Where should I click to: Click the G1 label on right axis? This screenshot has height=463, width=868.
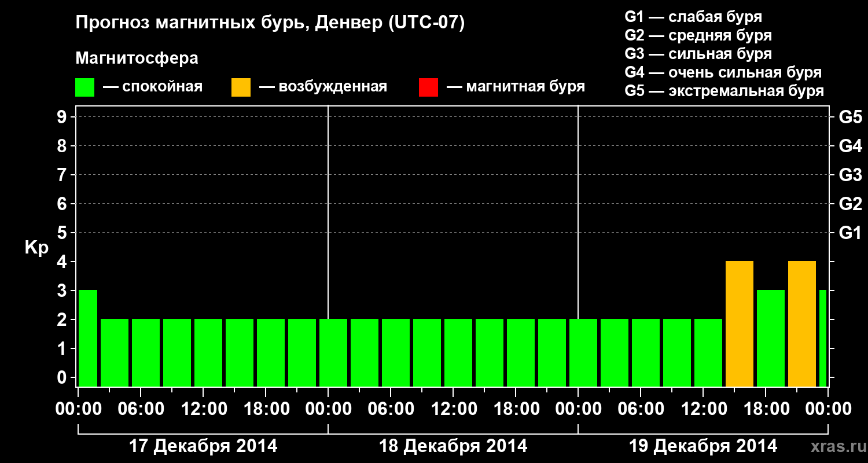(x=851, y=233)
